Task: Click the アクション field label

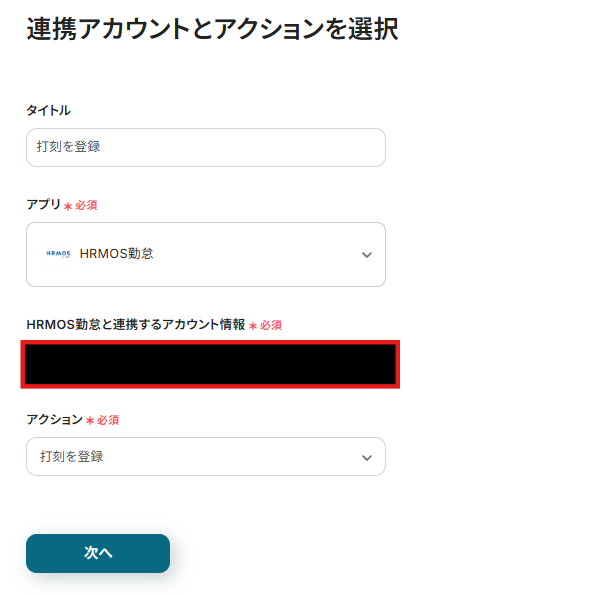Action: tap(54, 419)
